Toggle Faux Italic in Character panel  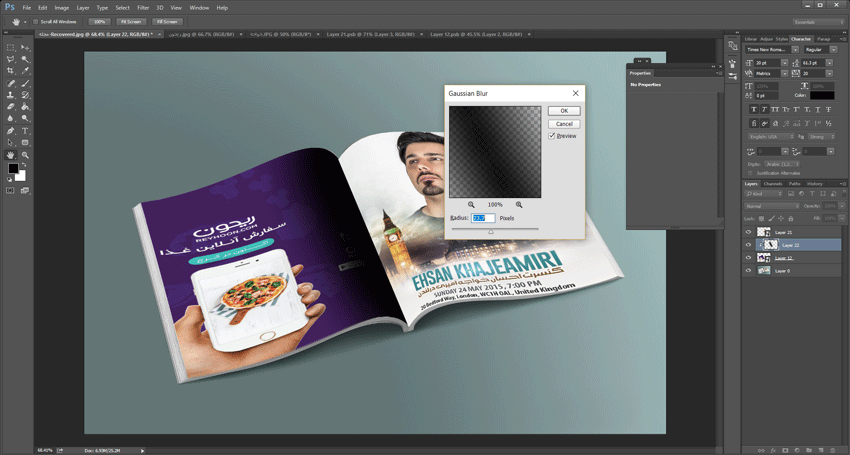pyautogui.click(x=764, y=110)
